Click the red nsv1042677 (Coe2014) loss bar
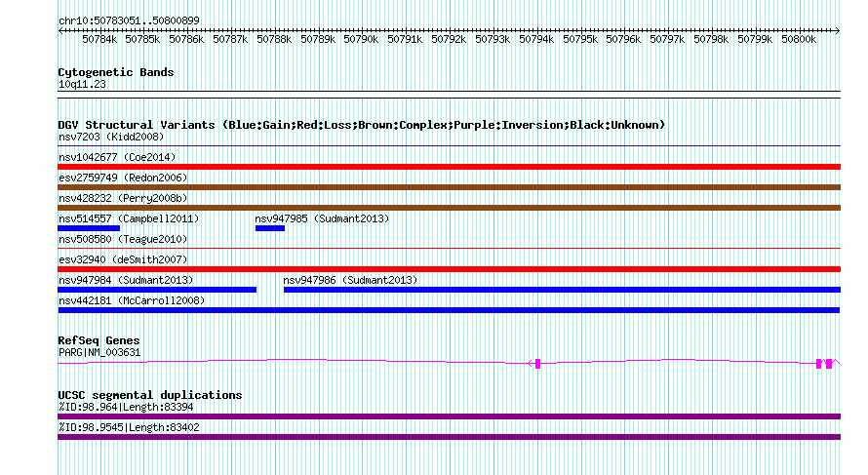Image resolution: width=868 pixels, height=475 pixels. (x=449, y=167)
